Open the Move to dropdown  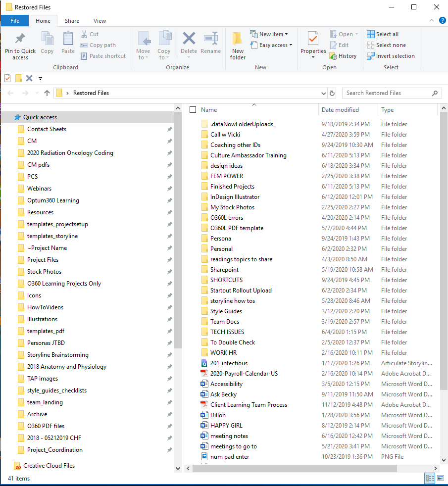tap(144, 47)
